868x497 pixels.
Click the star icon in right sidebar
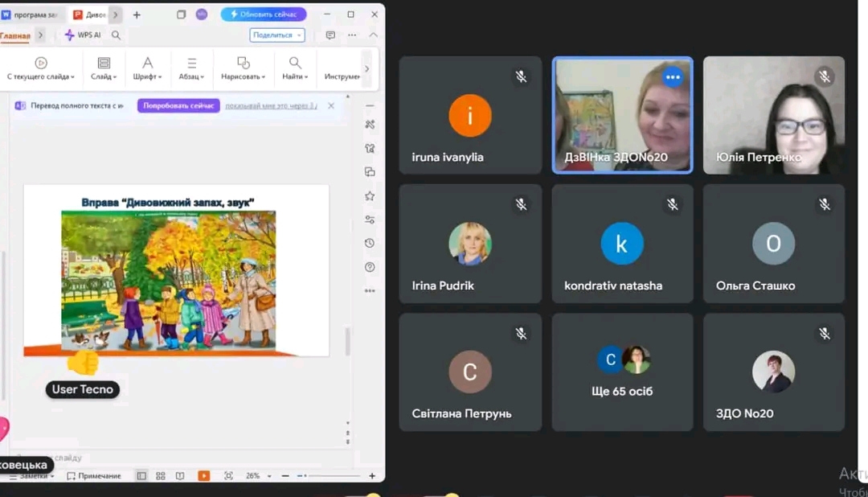[370, 195]
